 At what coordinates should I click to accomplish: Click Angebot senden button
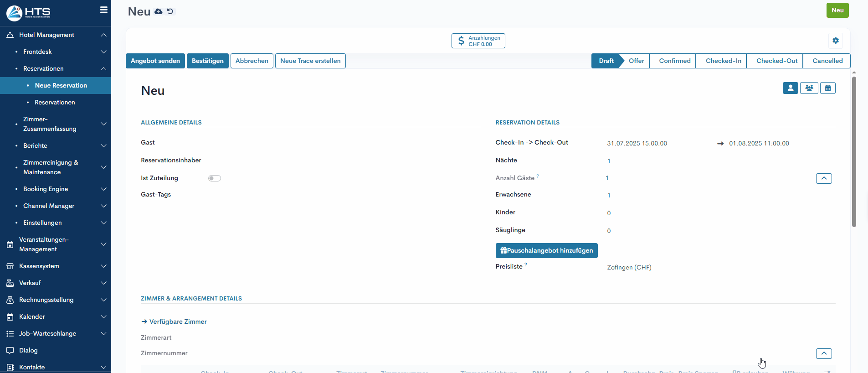(155, 61)
